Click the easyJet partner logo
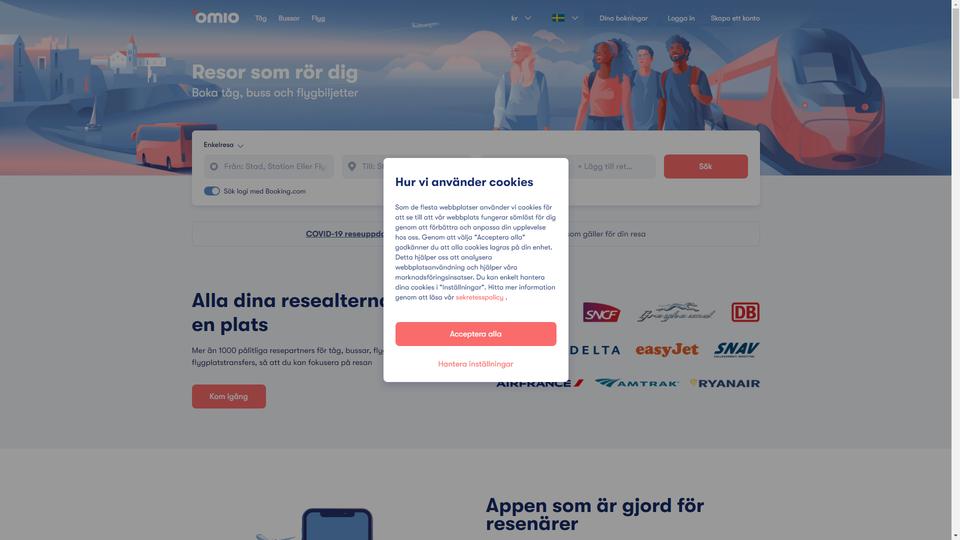The height and width of the screenshot is (540, 960). tap(667, 350)
